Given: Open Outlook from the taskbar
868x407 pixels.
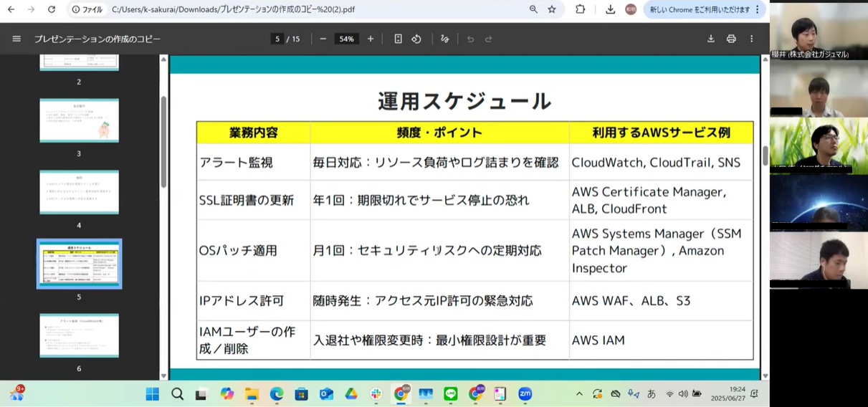Looking at the screenshot, I should click(326, 393).
